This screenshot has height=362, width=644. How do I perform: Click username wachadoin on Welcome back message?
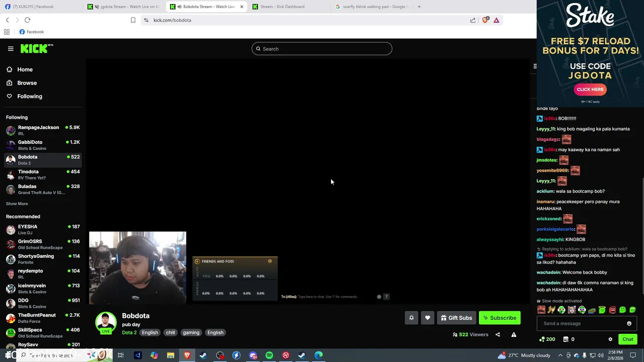[x=548, y=273]
